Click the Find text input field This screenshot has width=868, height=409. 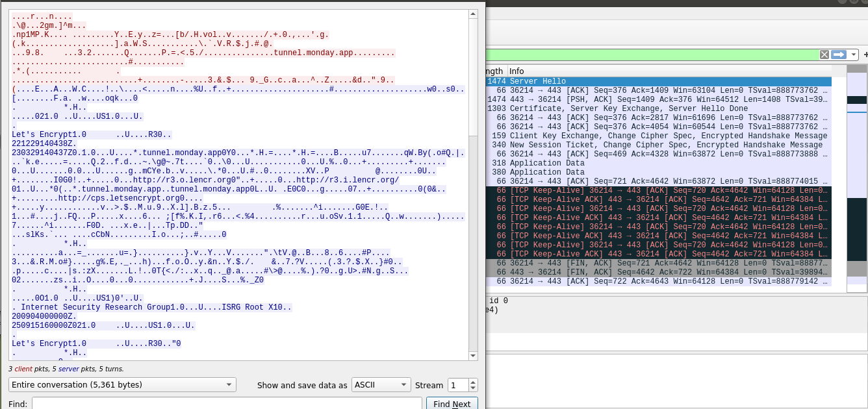(x=227, y=404)
